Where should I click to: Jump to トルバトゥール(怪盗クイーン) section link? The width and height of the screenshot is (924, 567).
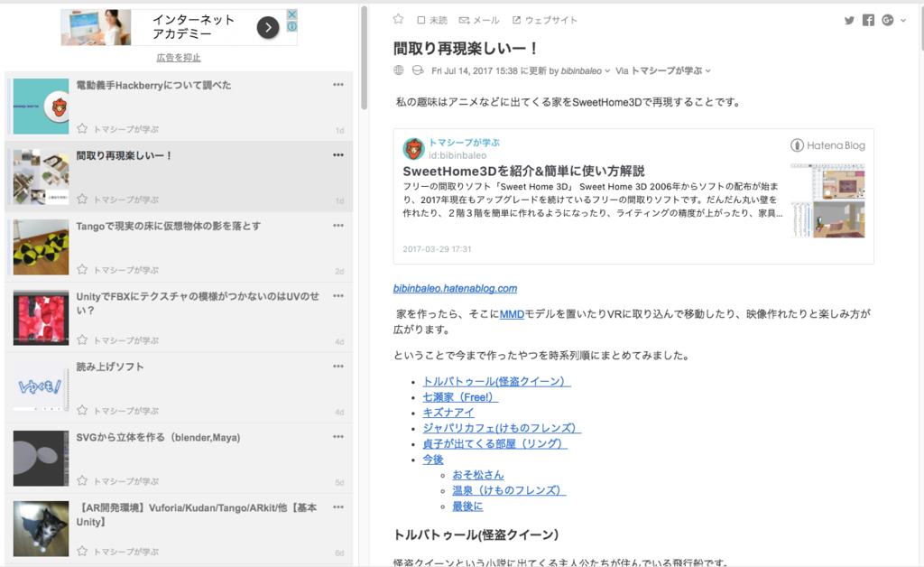496,381
